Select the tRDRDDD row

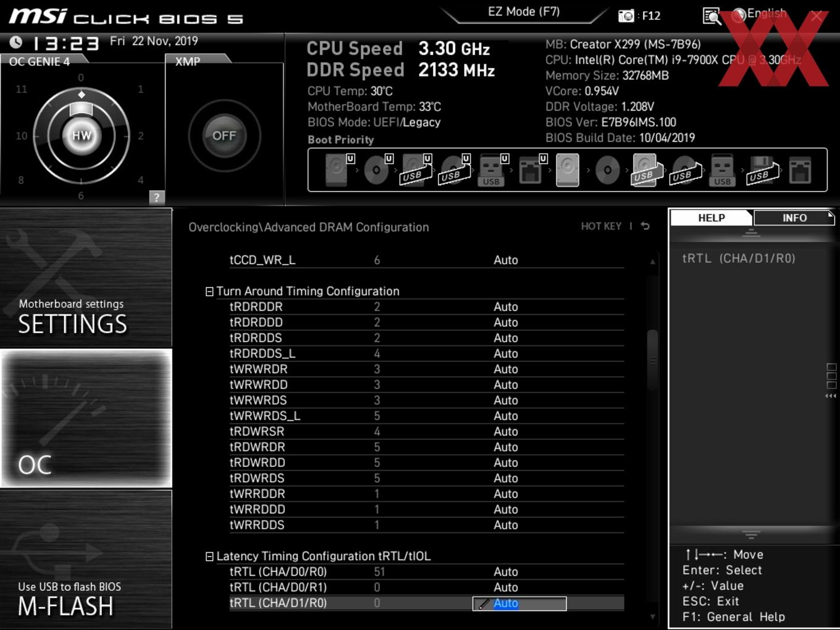click(x=426, y=322)
